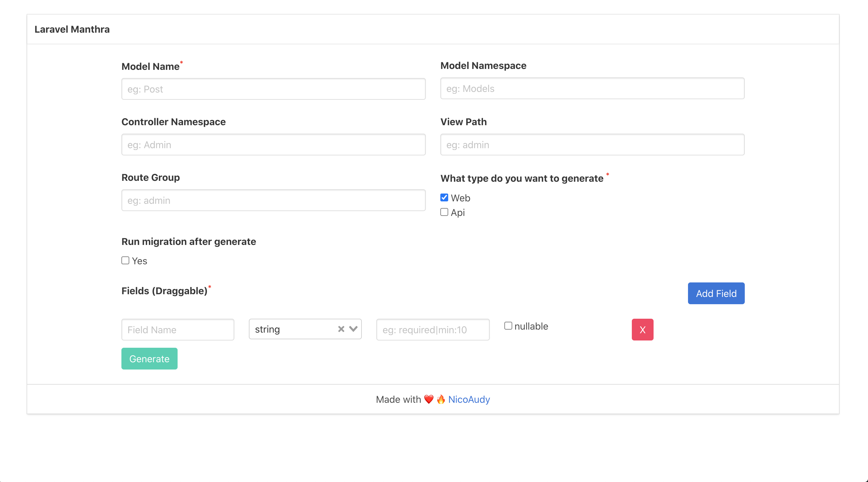Select the Controller Namespace input
Screen dimensions: 868x482
[x=273, y=145]
